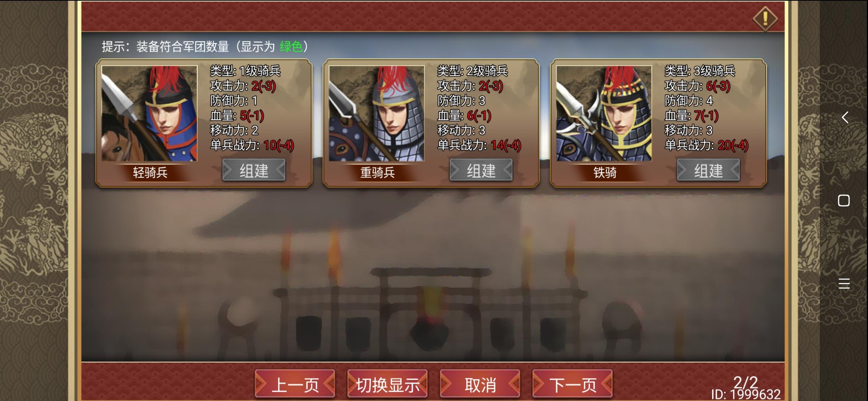Screen dimensions: 868x401
Task: Open the Android recent apps menu icon
Action: (x=844, y=284)
